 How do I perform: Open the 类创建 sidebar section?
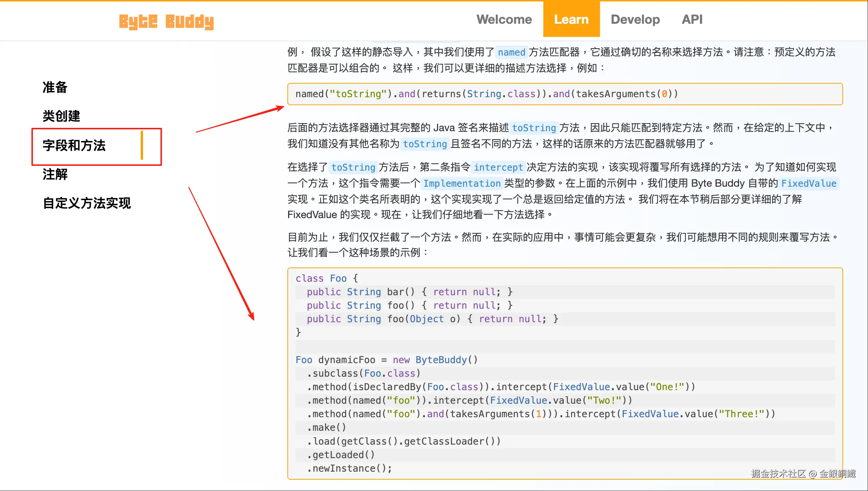click(61, 116)
